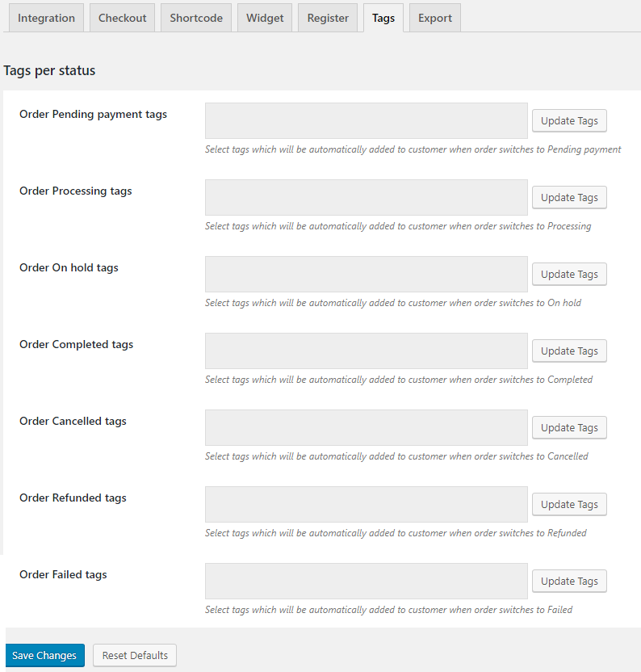Go to the Shortcode tab

(x=196, y=18)
